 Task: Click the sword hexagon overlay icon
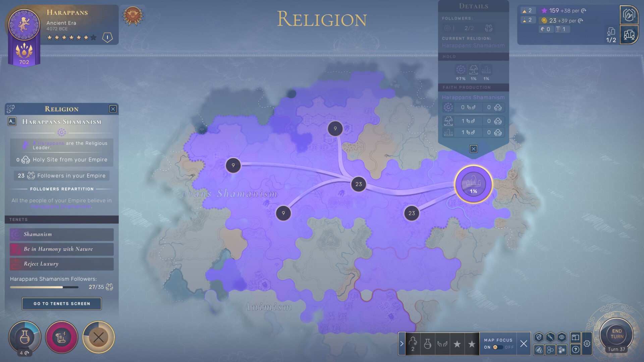(550, 337)
